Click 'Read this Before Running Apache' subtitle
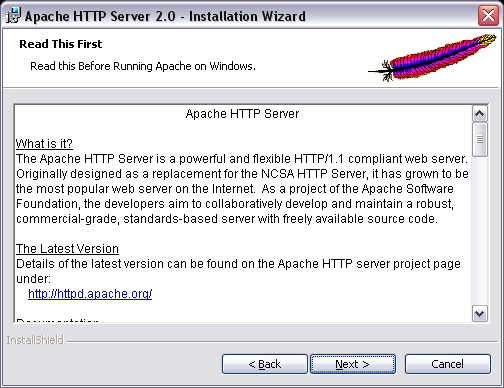The image size is (504, 388). click(x=143, y=66)
